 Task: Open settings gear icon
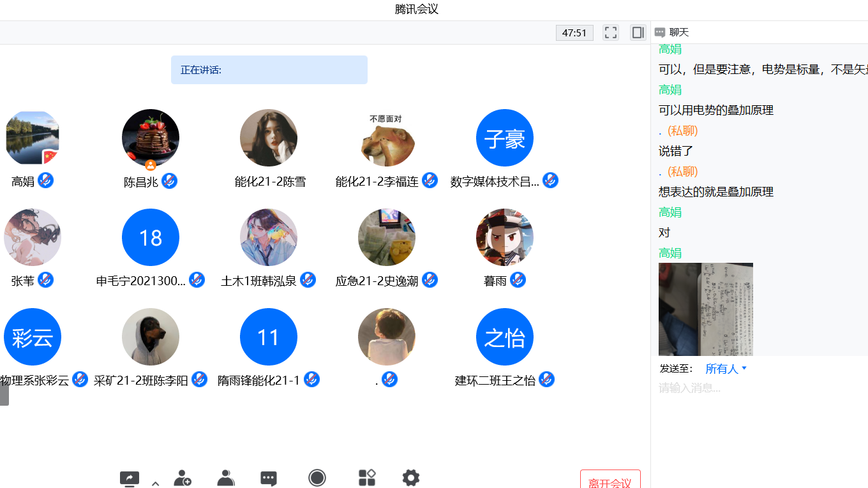(x=411, y=478)
